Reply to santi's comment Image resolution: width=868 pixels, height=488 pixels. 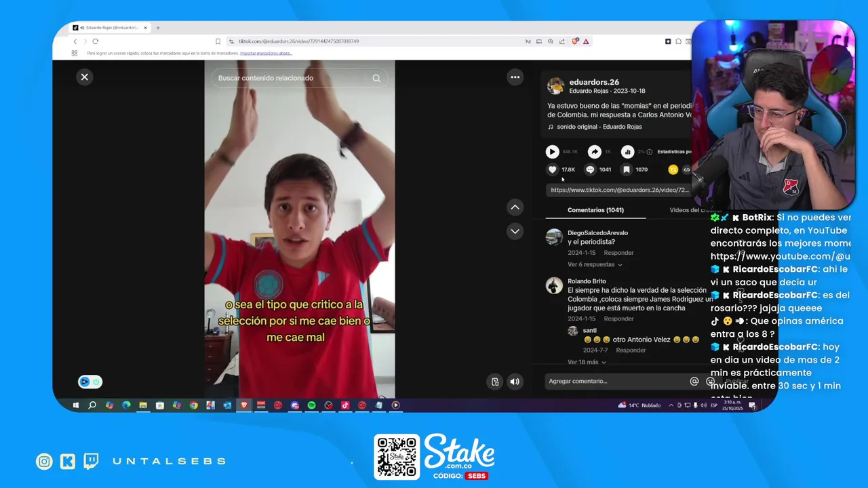(631, 350)
